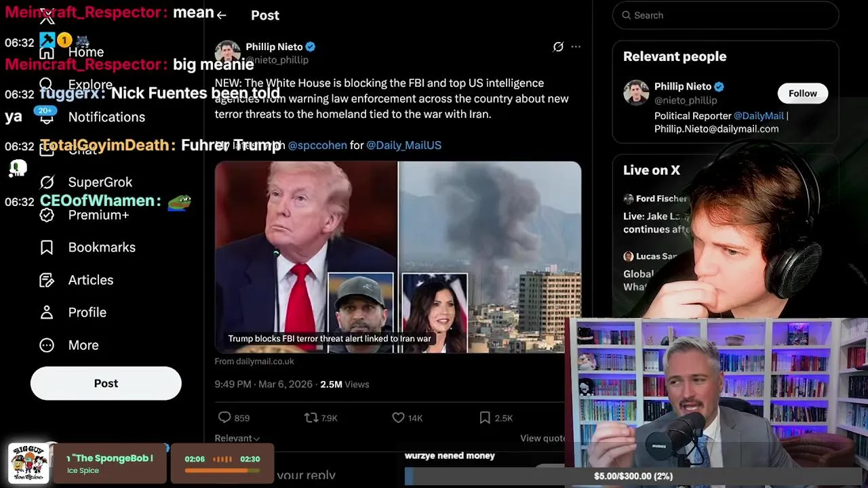Click the More circle-dots icon
Screen dimensions: 868x488
[x=47, y=345]
